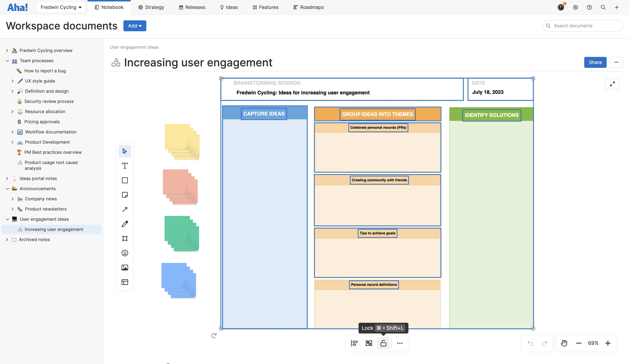Collapse the Team processes folder
The image size is (629, 364).
tap(7, 61)
